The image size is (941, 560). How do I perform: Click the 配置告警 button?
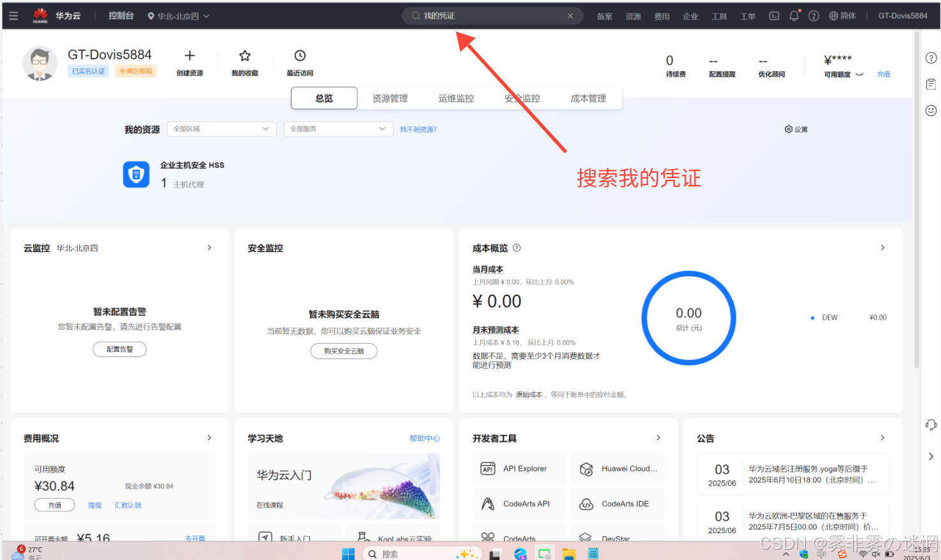click(x=119, y=349)
